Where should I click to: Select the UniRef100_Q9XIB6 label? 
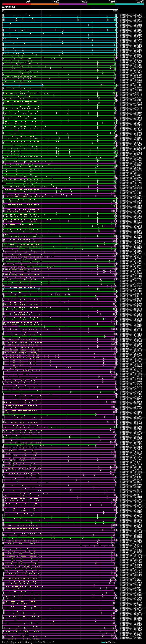pyautogui.click(x=131, y=206)
